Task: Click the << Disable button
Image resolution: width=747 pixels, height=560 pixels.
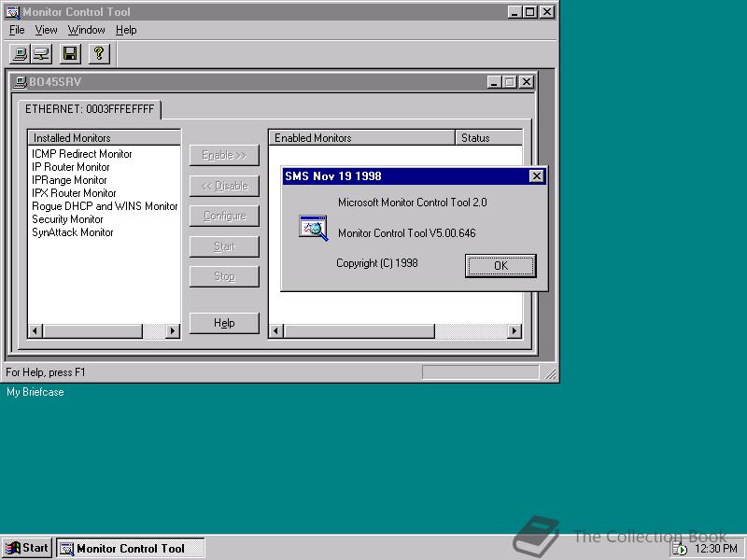Action: 224,186
